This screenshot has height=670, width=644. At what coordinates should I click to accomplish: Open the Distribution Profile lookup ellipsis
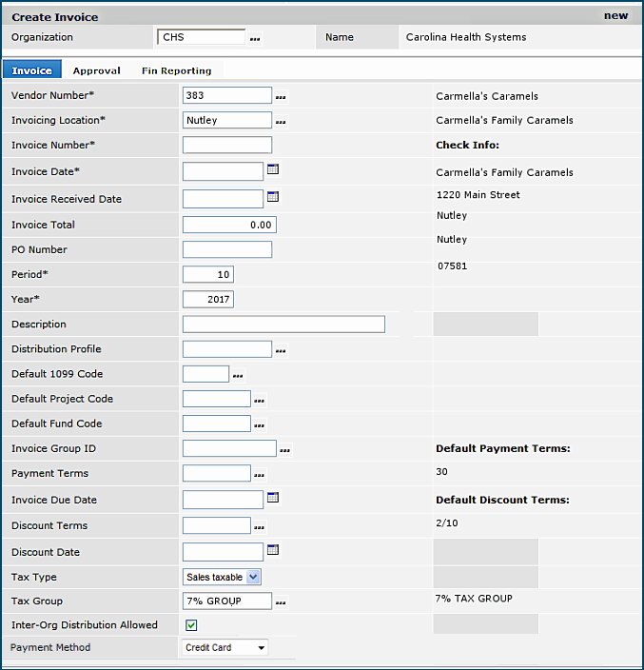coord(281,351)
